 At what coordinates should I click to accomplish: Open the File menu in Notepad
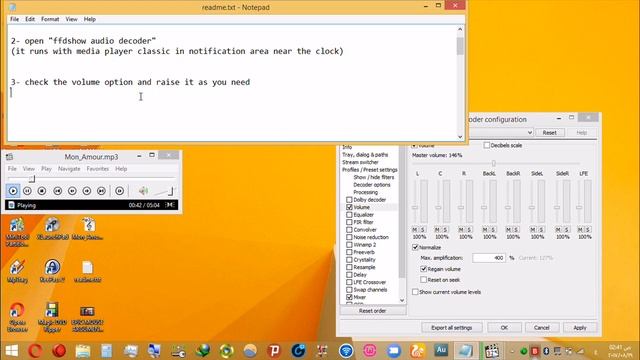coord(14,19)
